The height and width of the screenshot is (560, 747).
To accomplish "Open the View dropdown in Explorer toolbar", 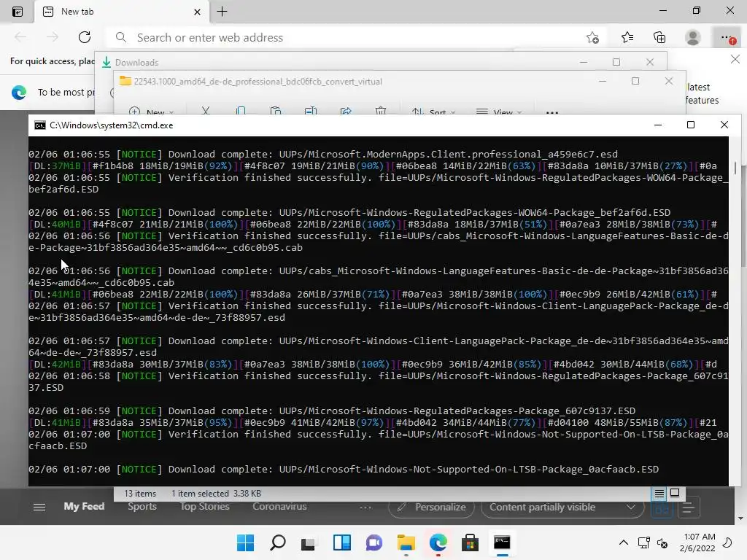I will (499, 112).
